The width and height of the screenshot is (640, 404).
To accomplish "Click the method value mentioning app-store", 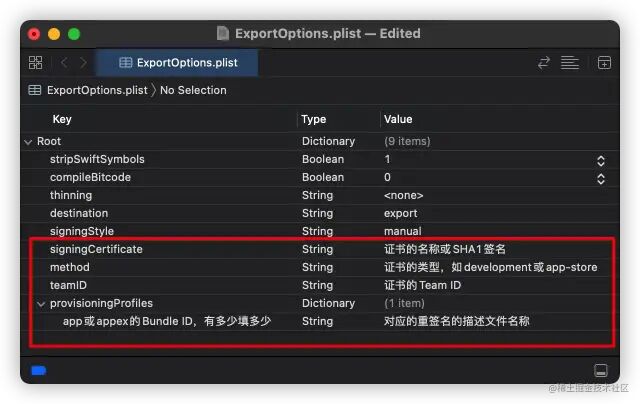I will tap(491, 267).
